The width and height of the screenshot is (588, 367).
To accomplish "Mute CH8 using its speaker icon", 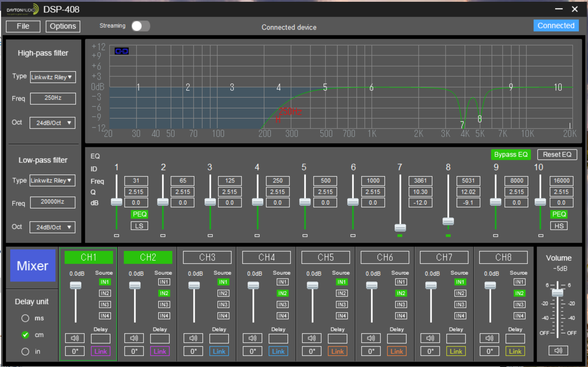I will click(489, 338).
